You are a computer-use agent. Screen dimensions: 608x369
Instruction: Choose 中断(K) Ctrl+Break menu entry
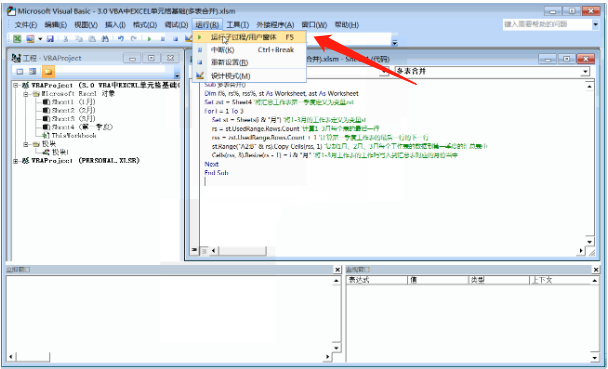[x=250, y=50]
